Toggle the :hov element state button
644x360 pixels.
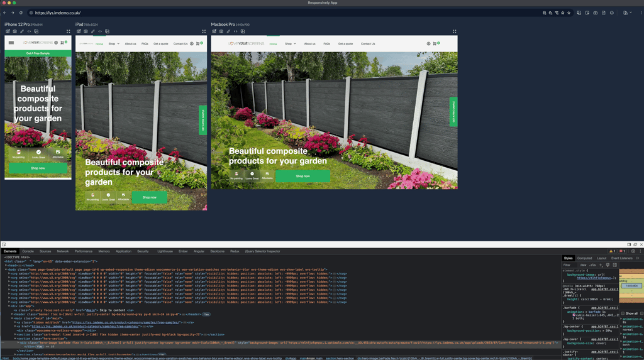coord(583,265)
